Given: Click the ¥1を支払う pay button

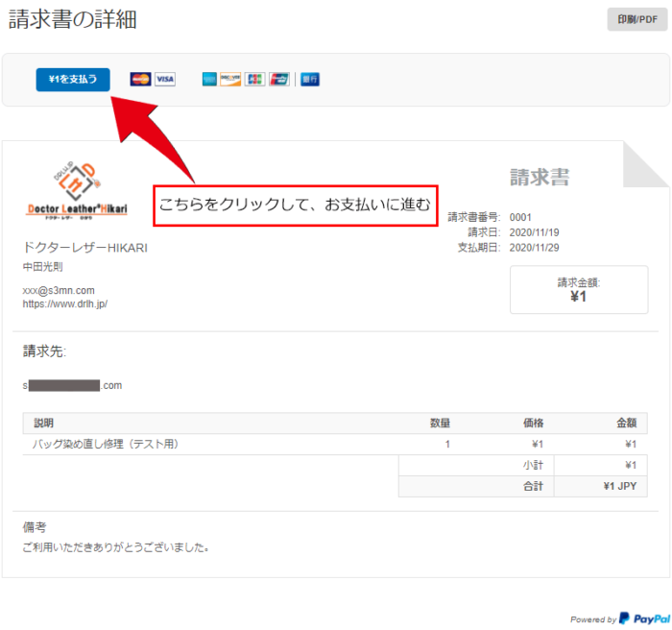Looking at the screenshot, I should 73,80.
